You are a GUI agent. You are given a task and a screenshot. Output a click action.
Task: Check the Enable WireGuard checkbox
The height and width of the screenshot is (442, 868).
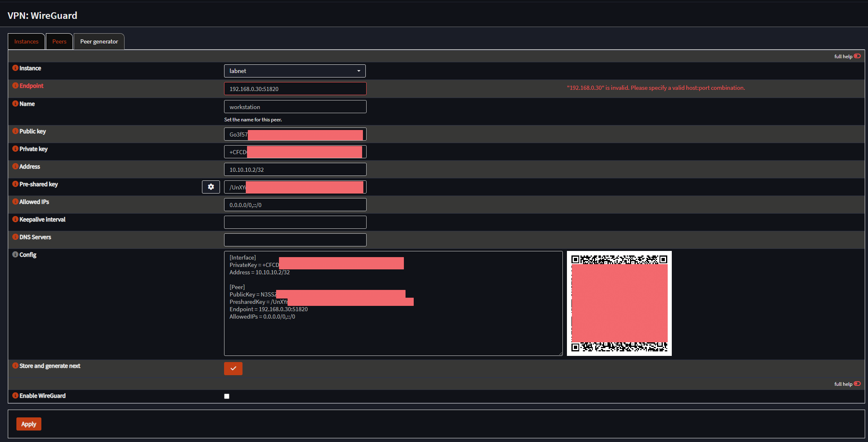tap(227, 396)
